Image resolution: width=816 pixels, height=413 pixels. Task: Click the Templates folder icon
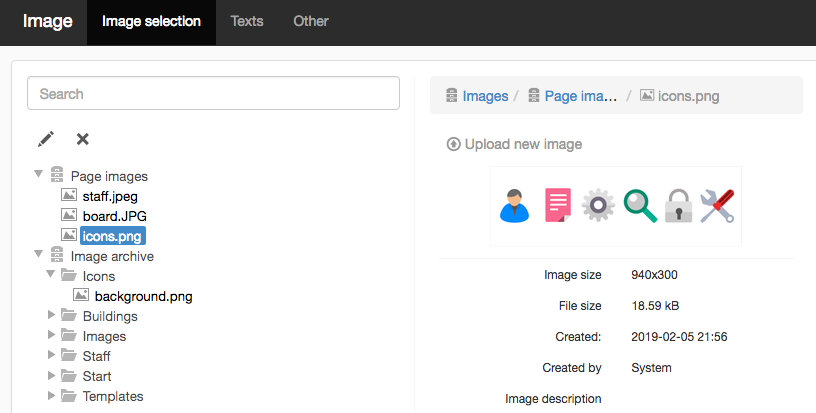[x=69, y=395]
